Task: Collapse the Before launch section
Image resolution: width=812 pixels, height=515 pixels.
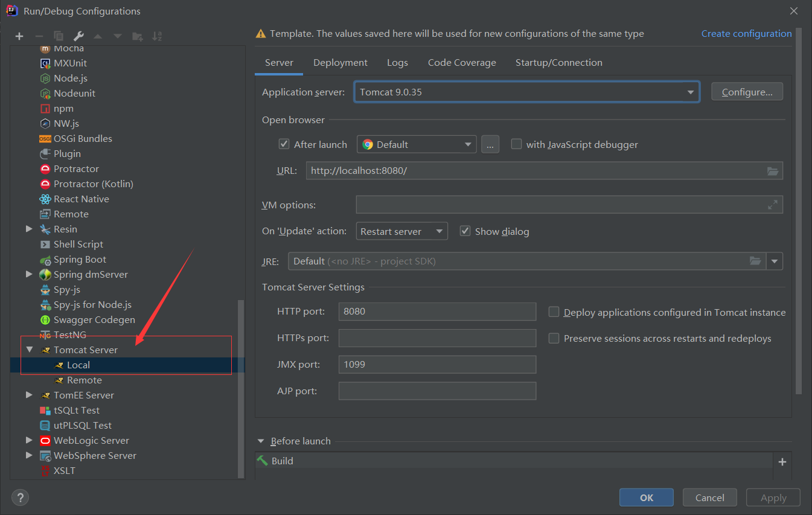Action: [x=261, y=441]
